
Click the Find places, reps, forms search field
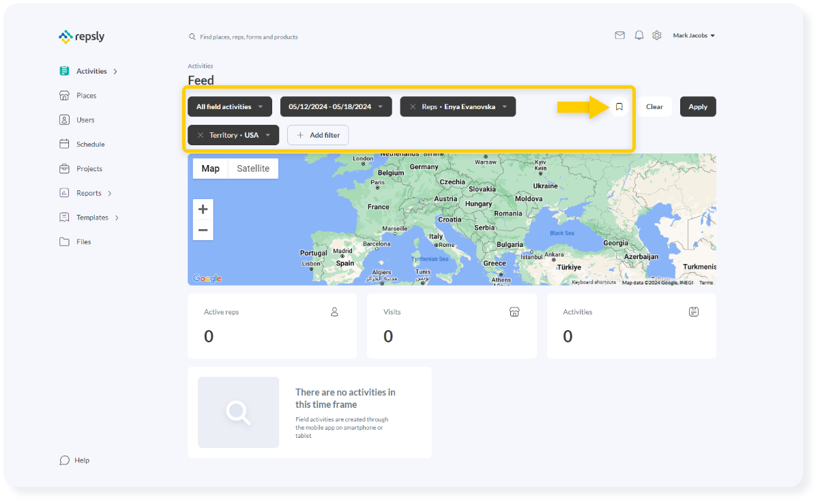click(249, 37)
